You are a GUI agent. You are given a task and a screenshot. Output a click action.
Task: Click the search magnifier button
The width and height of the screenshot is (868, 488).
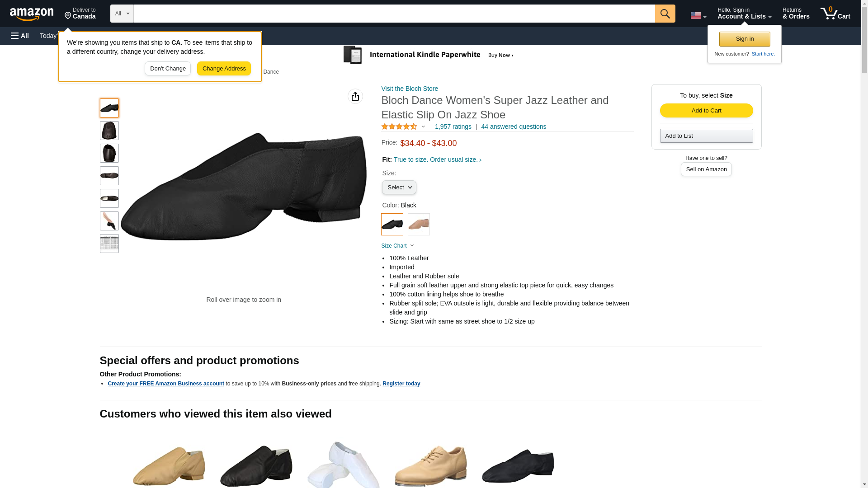click(665, 14)
